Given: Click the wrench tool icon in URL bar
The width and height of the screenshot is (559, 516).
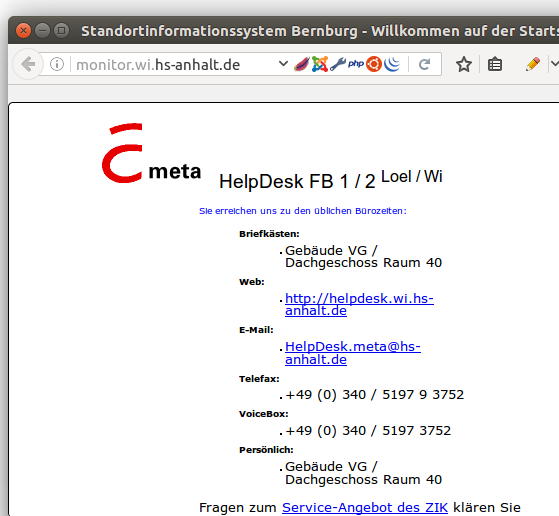Looking at the screenshot, I should click(338, 64).
